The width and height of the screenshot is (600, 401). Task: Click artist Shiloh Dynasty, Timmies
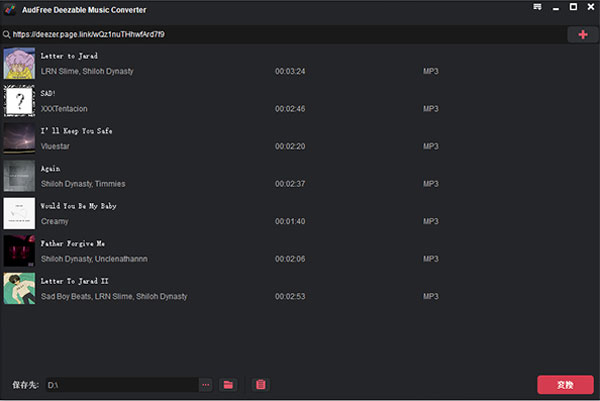[x=83, y=184]
